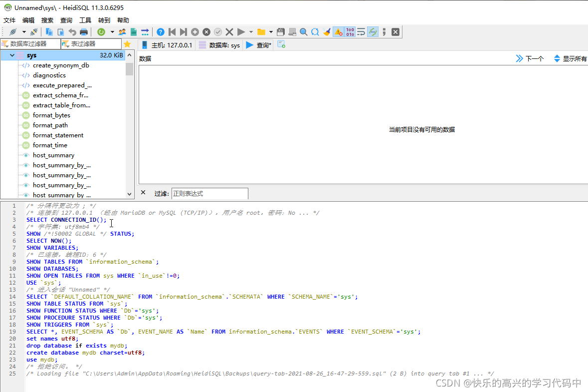Click the 下一个 next button
This screenshot has width=588, height=392.
(x=530, y=58)
